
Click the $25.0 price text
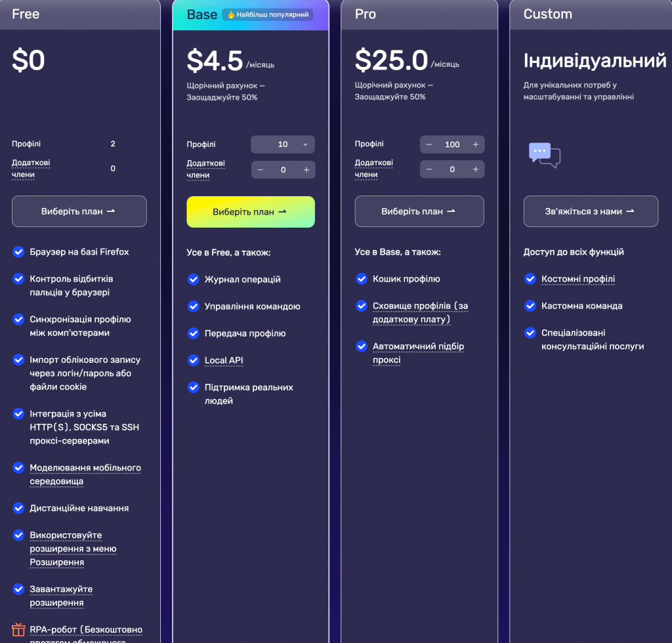point(391,60)
